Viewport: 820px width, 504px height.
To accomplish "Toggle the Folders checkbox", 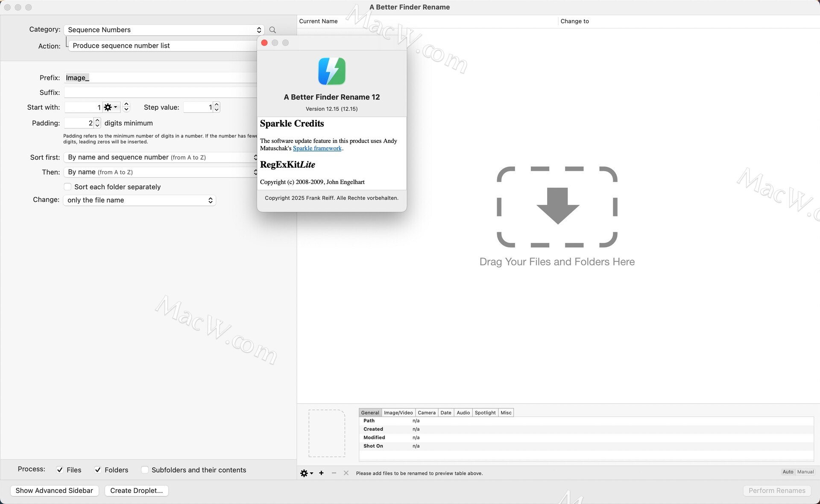I will pyautogui.click(x=98, y=470).
